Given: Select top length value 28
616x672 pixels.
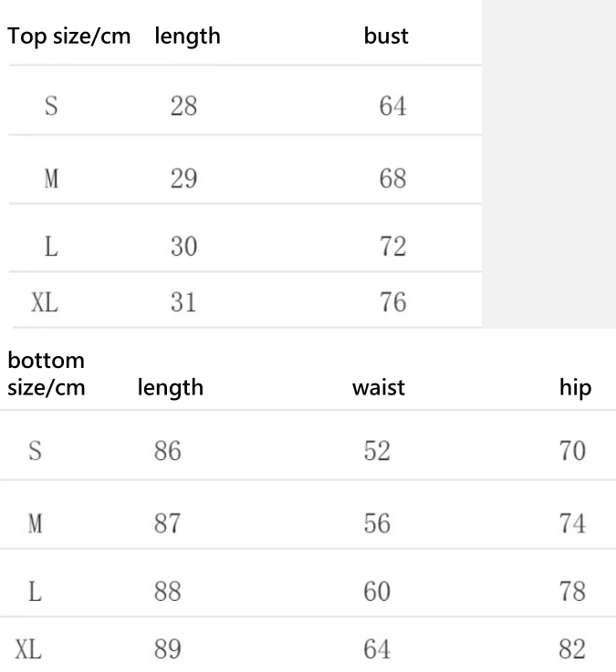Looking at the screenshot, I should (x=183, y=107).
